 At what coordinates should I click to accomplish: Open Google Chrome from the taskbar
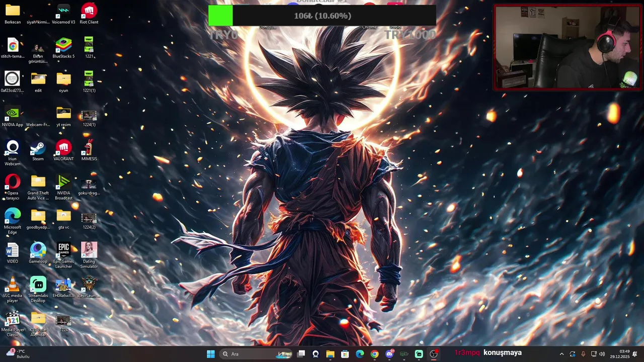[x=374, y=354]
